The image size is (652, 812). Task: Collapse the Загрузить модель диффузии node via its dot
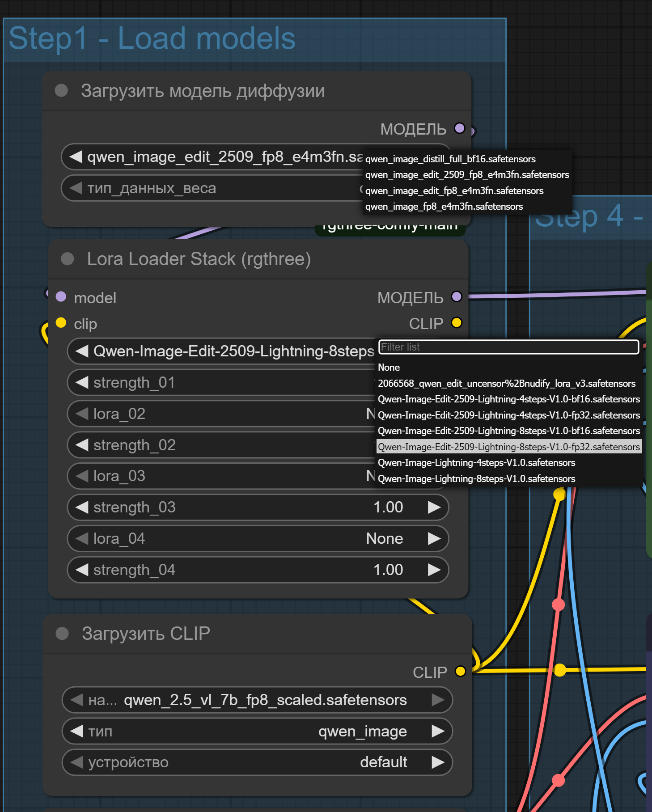(61, 91)
